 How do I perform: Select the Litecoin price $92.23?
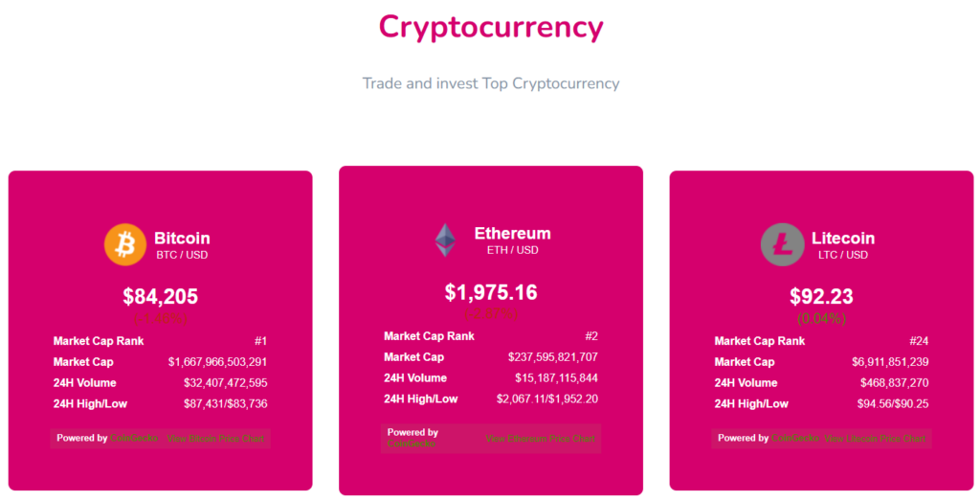click(x=821, y=297)
